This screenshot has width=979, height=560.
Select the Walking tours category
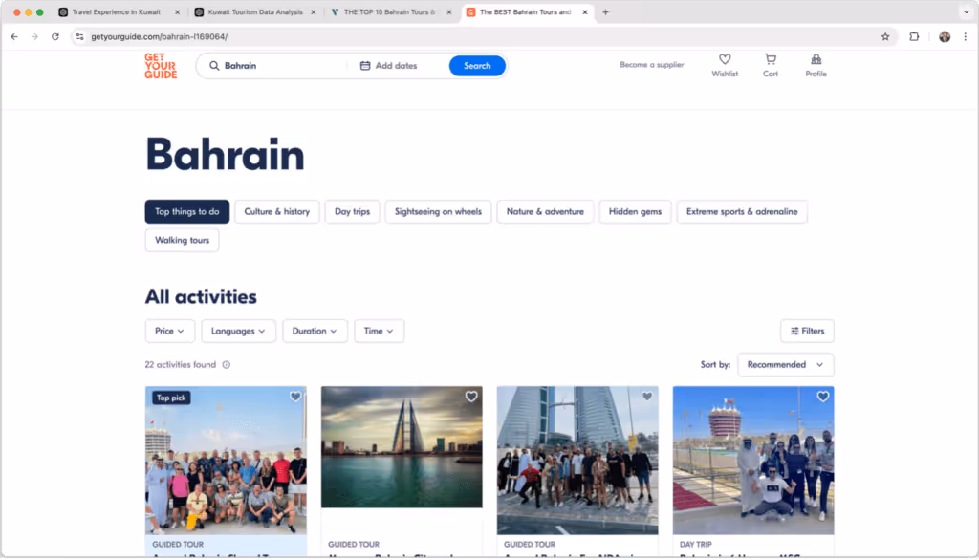[182, 241]
